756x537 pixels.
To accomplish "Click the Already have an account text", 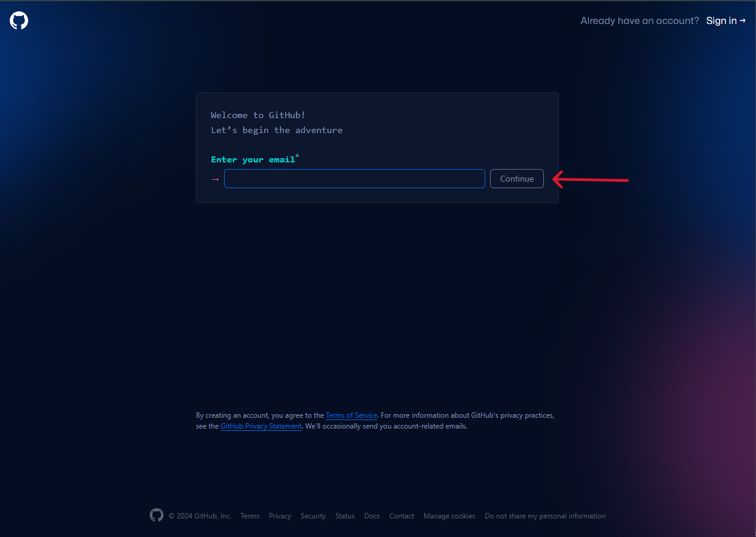I will (x=639, y=20).
